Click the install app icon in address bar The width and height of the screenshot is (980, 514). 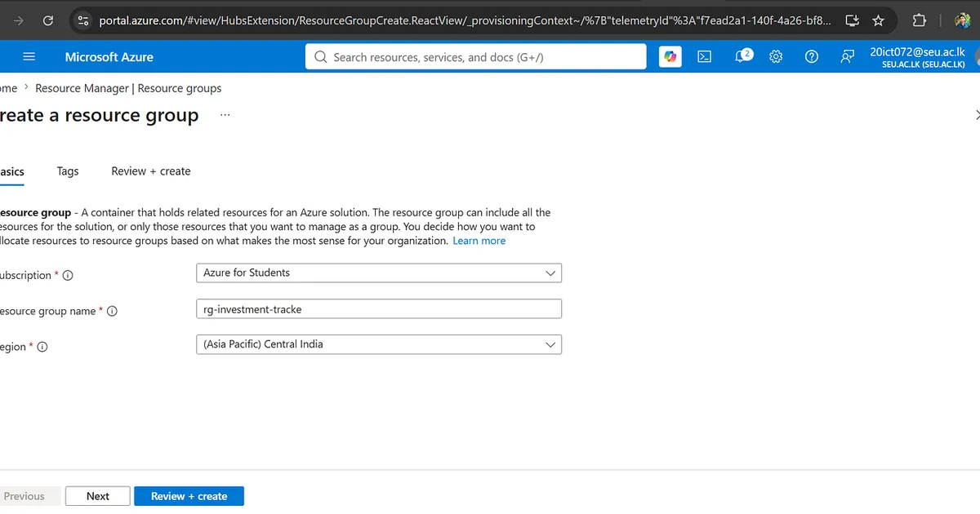[852, 20]
